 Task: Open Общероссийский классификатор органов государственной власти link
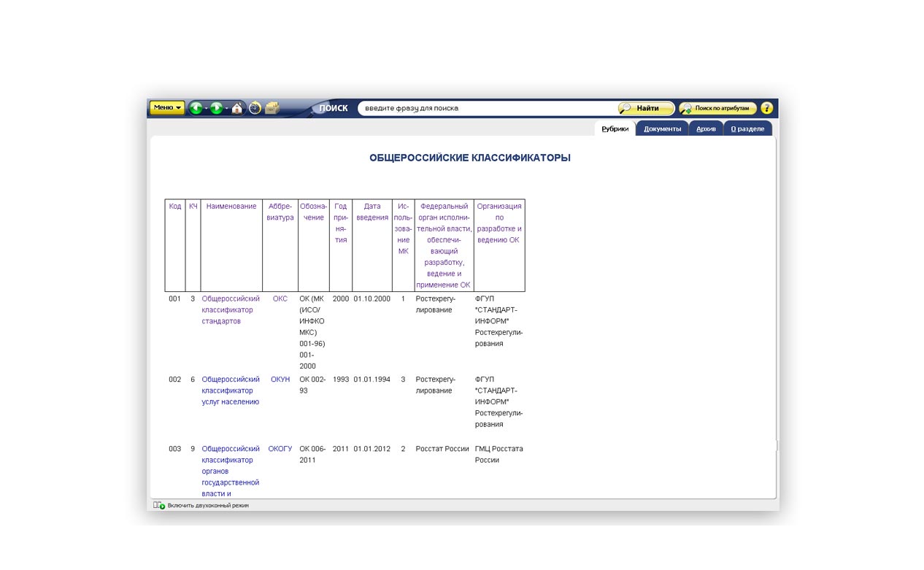click(231, 471)
